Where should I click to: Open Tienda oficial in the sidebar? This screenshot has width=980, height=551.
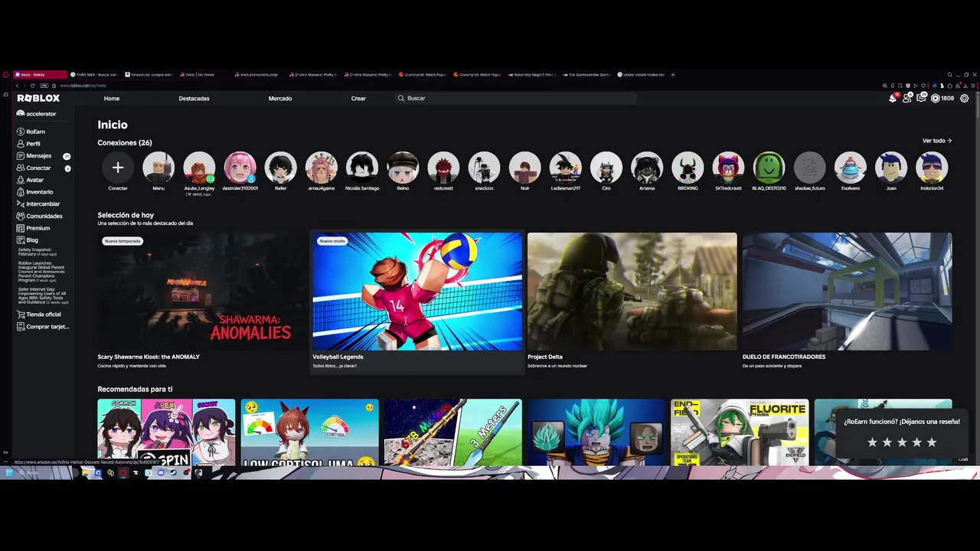tap(39, 315)
